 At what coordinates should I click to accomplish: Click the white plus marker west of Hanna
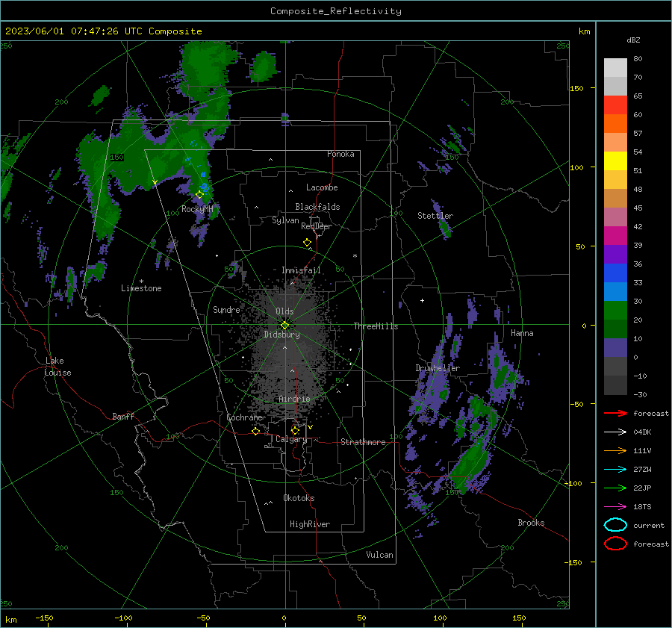tap(422, 300)
